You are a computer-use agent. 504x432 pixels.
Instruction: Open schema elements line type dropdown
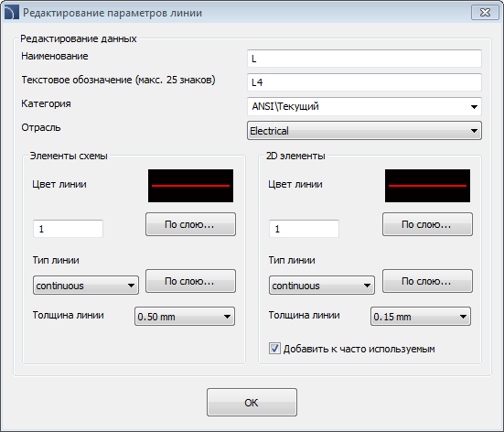tap(86, 286)
